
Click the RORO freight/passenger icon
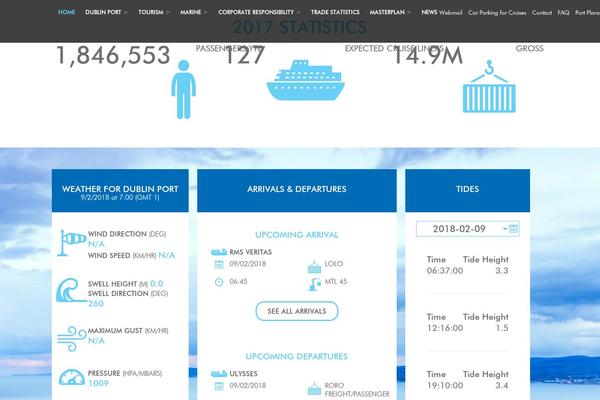pyautogui.click(x=314, y=389)
